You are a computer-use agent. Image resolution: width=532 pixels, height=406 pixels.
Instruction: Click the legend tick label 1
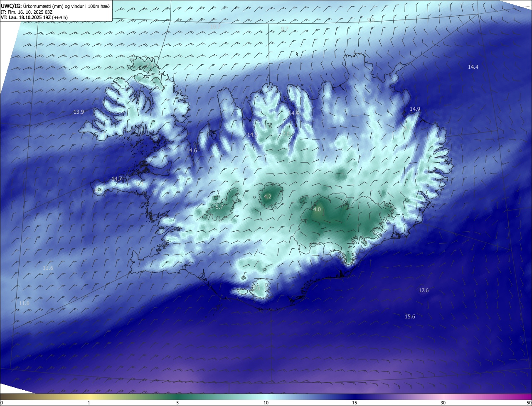[89, 403]
